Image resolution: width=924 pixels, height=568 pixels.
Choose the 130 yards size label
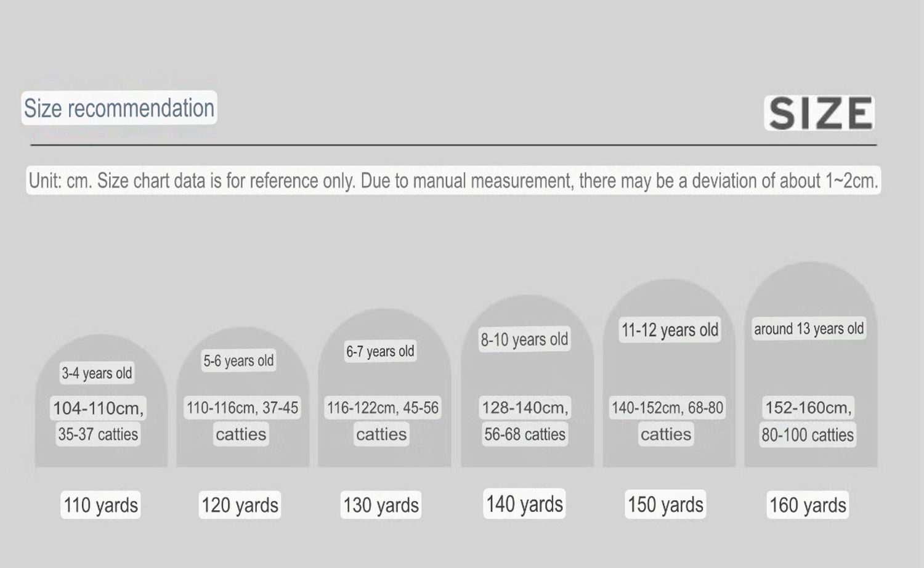[381, 505]
